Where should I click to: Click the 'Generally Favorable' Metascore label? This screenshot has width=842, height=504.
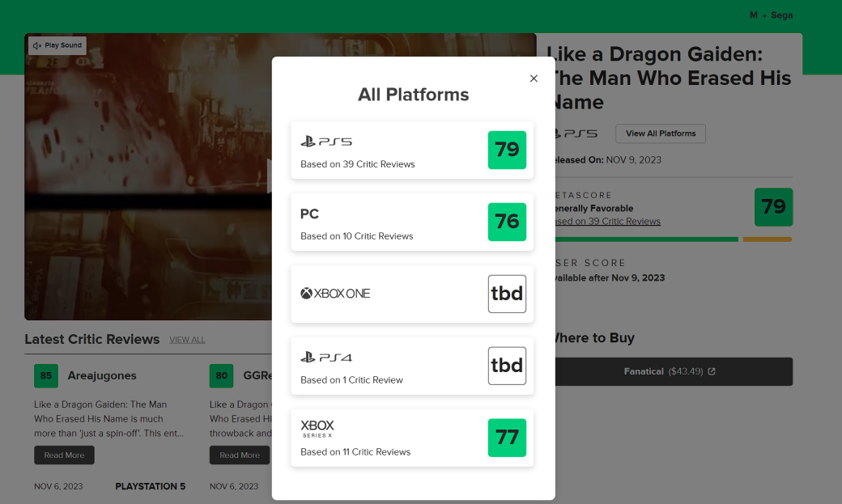[x=594, y=208]
